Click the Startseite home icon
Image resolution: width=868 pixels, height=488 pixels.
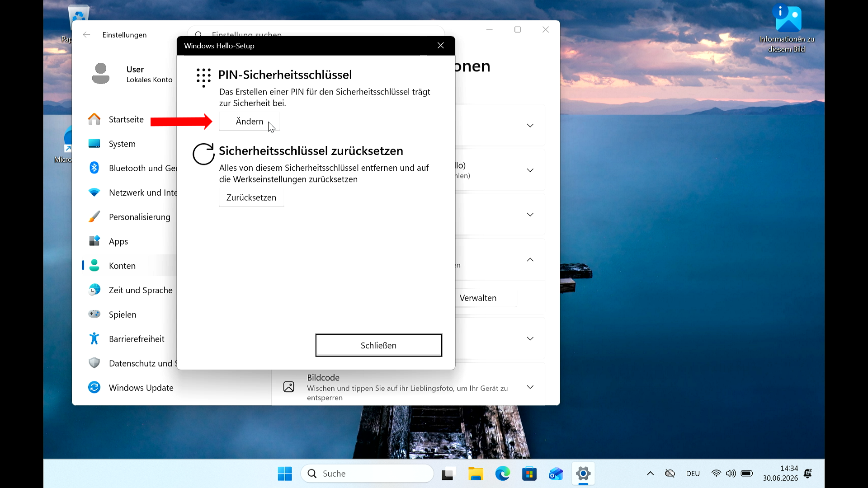(94, 119)
